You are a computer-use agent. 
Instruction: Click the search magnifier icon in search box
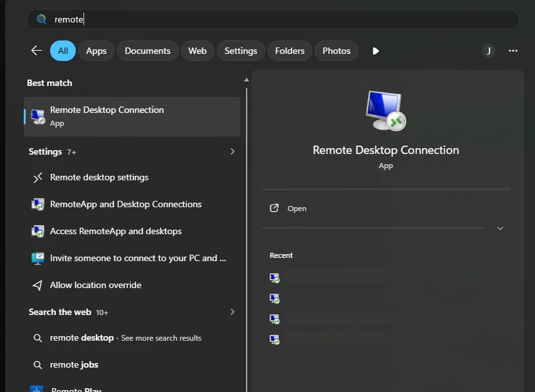coord(41,19)
